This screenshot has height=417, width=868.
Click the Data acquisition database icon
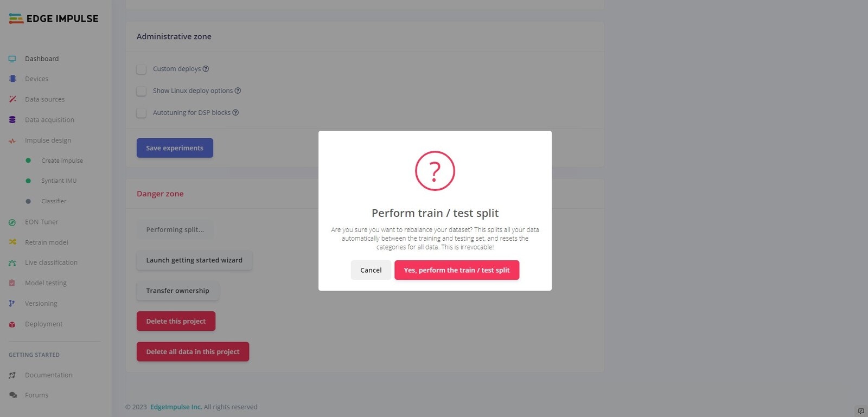12,120
